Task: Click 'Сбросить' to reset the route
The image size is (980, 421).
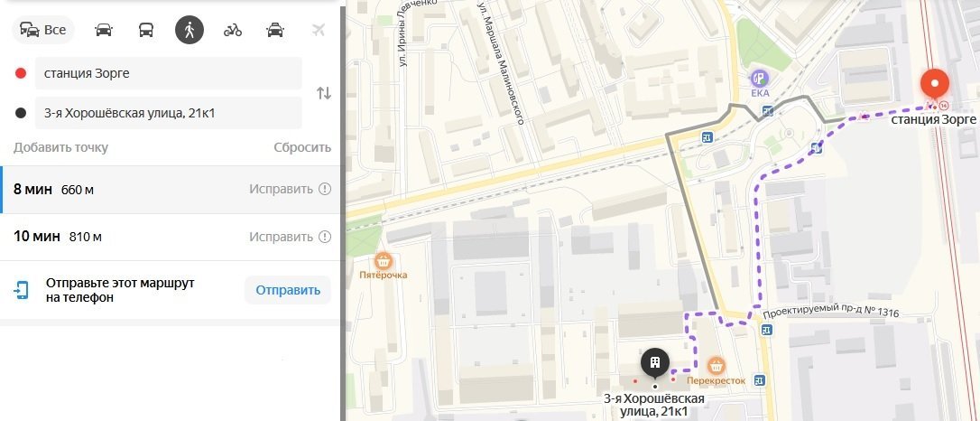Action: [x=302, y=147]
